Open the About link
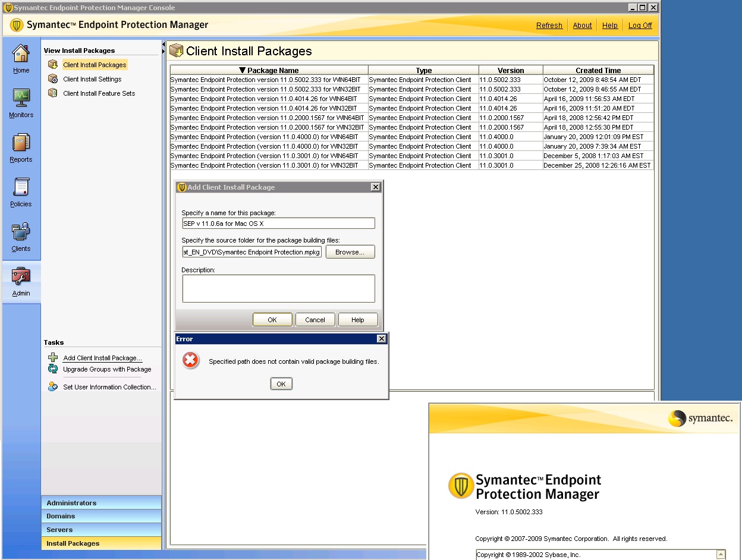 point(583,26)
